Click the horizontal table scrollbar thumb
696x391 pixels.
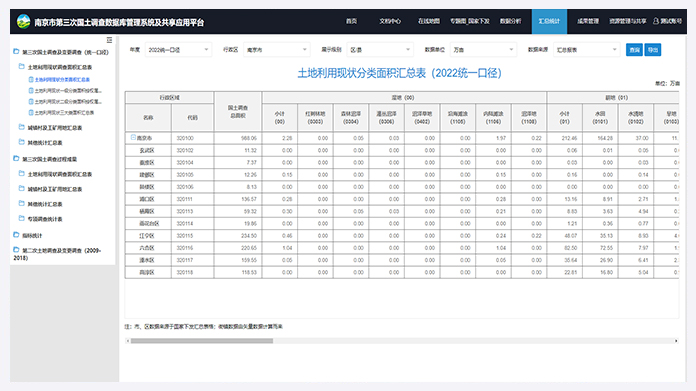tap(202, 341)
